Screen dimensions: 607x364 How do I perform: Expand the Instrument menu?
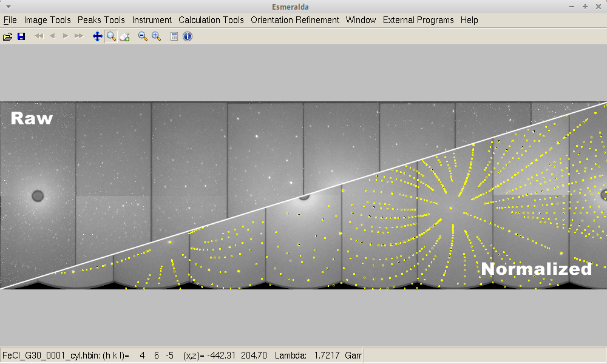tap(152, 20)
